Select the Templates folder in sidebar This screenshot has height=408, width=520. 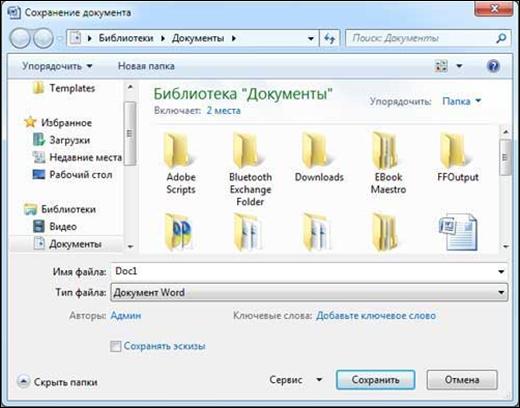(64, 88)
